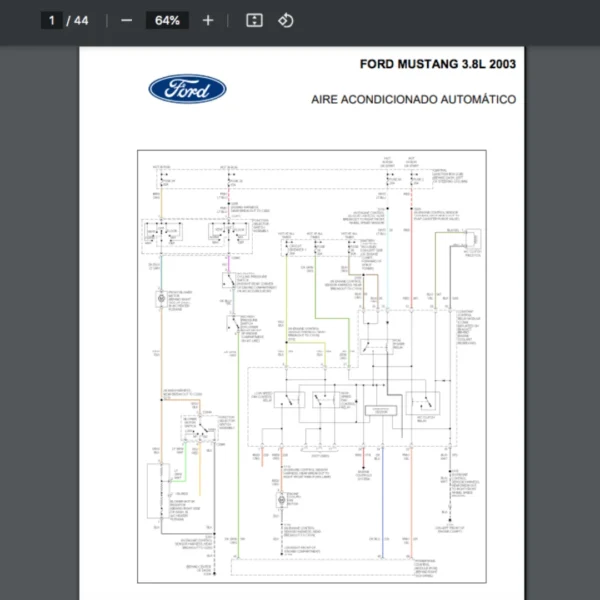
Task: Click the FORD MUSTANG 3.8L 2003 title
Action: pyautogui.click(x=438, y=64)
